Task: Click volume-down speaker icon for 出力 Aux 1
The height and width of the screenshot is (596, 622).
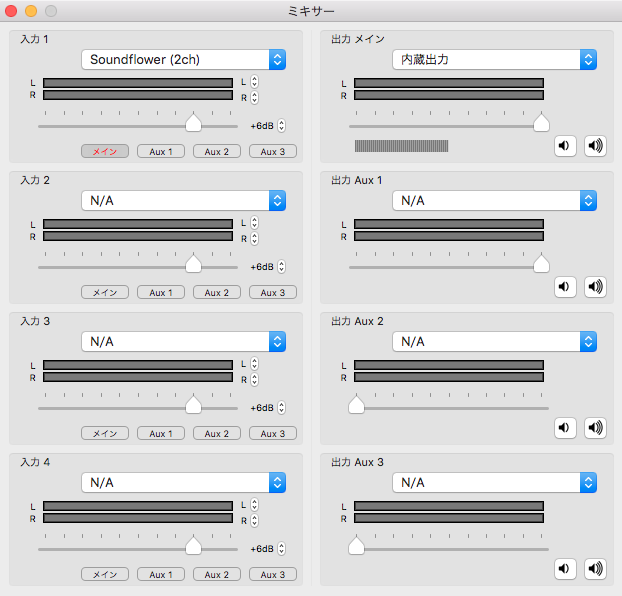Action: 565,287
